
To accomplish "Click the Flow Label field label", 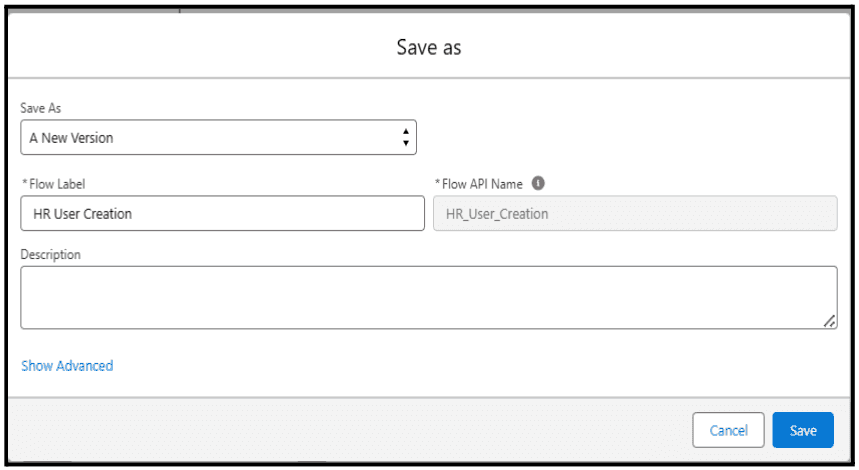I will coord(57,184).
